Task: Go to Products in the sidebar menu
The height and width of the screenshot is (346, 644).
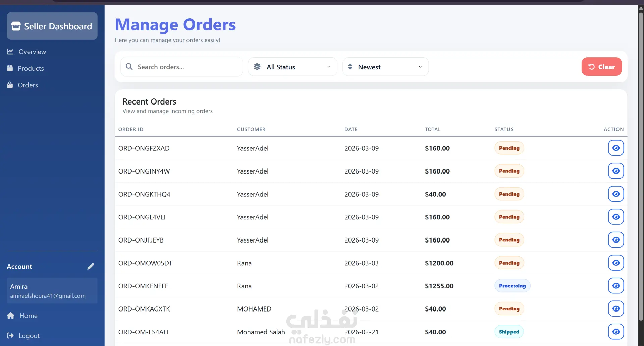Action: coord(31,68)
